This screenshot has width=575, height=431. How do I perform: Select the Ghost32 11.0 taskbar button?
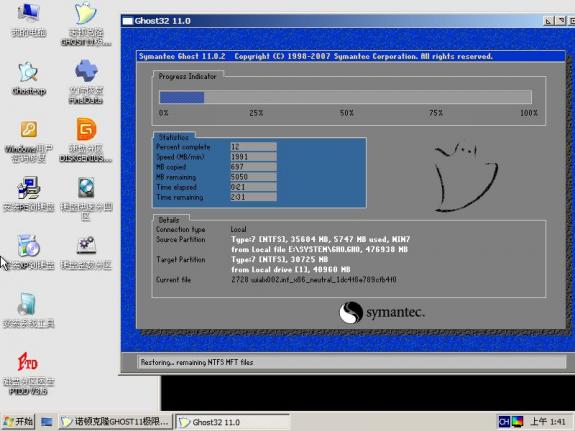click(x=232, y=422)
